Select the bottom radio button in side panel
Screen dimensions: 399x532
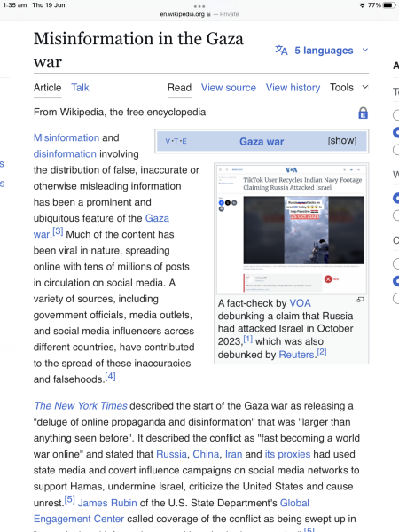tap(396, 299)
